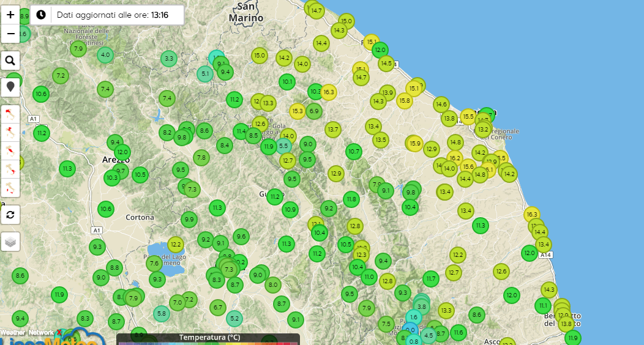Open the 4.0 degree station marker
Screen dimensions: 644x345
pyautogui.click(x=105, y=55)
